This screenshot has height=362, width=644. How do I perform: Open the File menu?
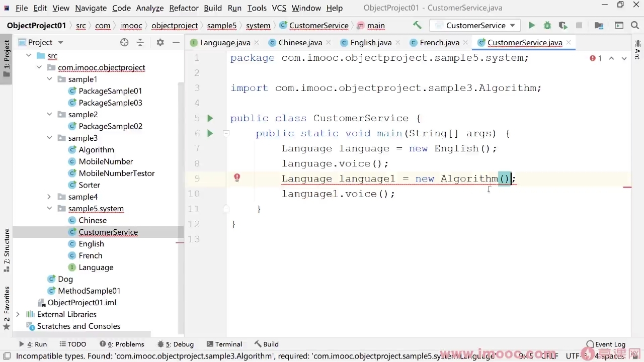22,8
